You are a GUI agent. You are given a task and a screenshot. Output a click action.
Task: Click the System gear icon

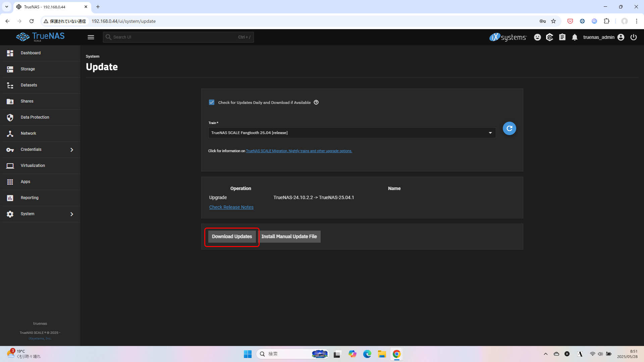point(10,214)
